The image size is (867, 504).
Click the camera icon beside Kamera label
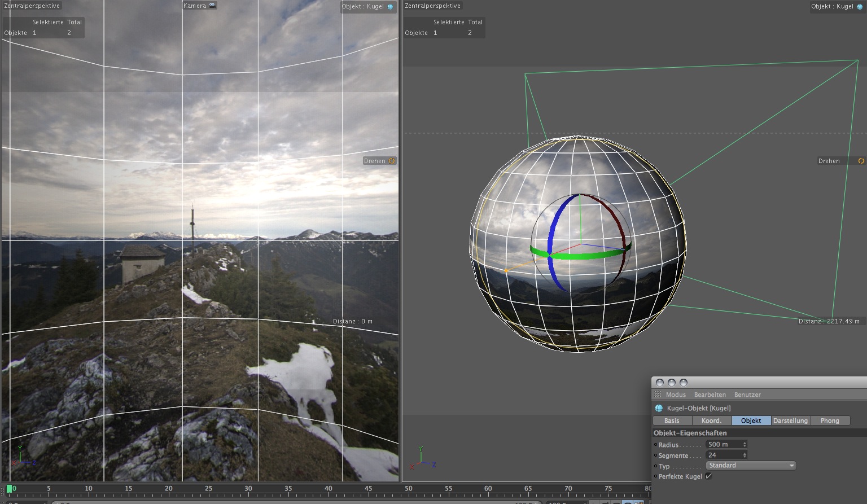tap(212, 5)
